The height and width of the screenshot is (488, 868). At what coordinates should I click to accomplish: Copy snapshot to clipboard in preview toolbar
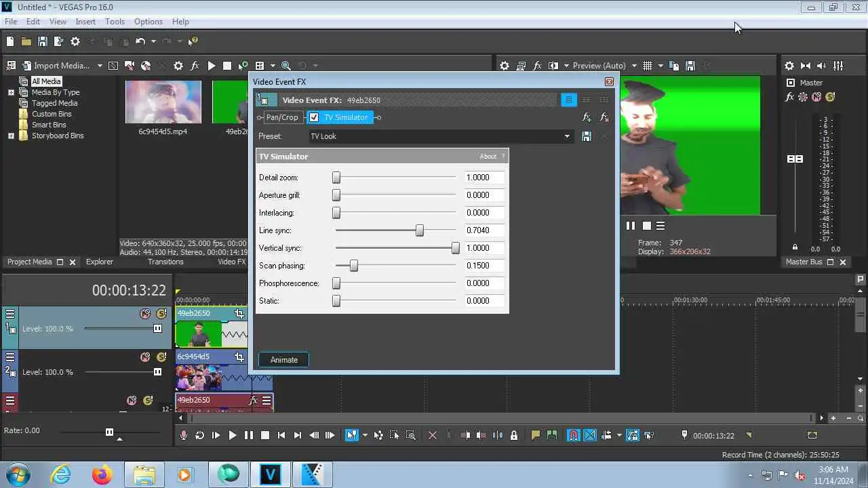click(x=674, y=66)
